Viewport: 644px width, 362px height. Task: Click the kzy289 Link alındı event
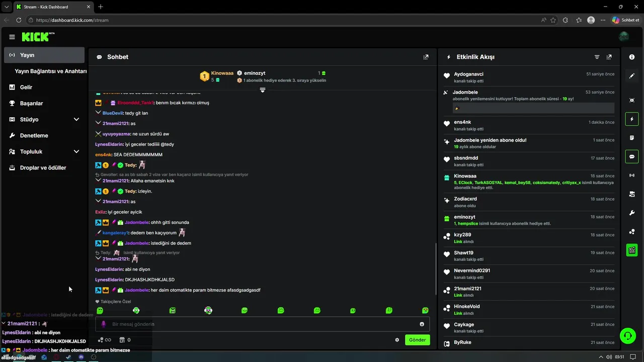[x=529, y=238]
